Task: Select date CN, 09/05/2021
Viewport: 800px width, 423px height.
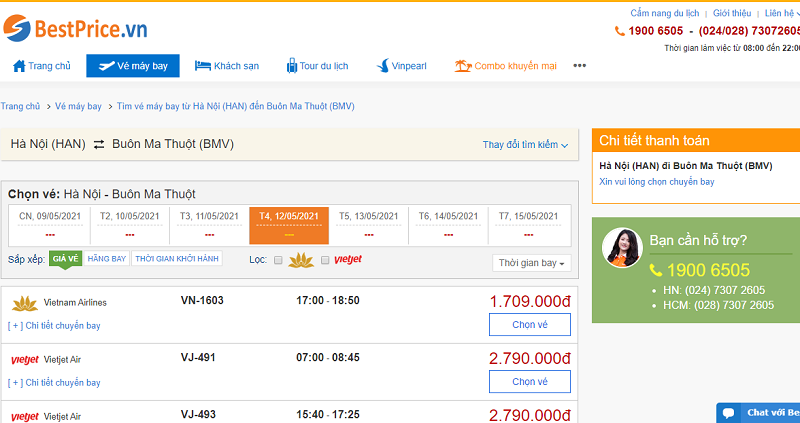Action: point(51,226)
